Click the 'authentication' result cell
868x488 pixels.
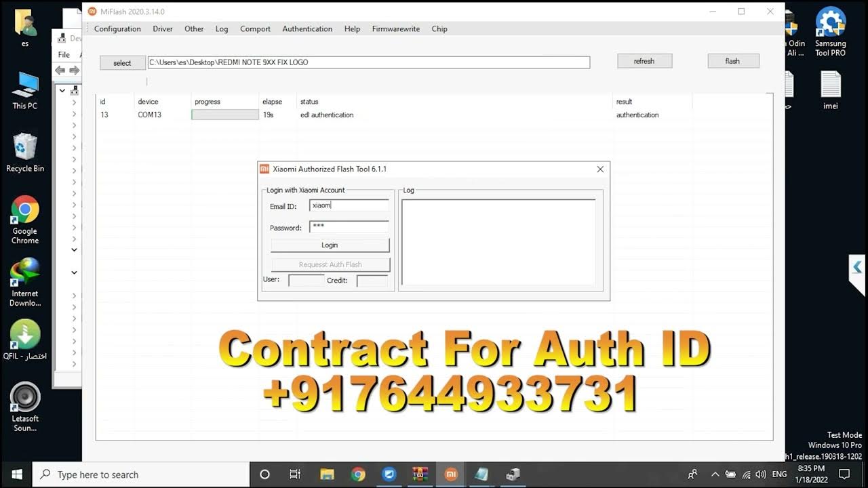tap(637, 115)
